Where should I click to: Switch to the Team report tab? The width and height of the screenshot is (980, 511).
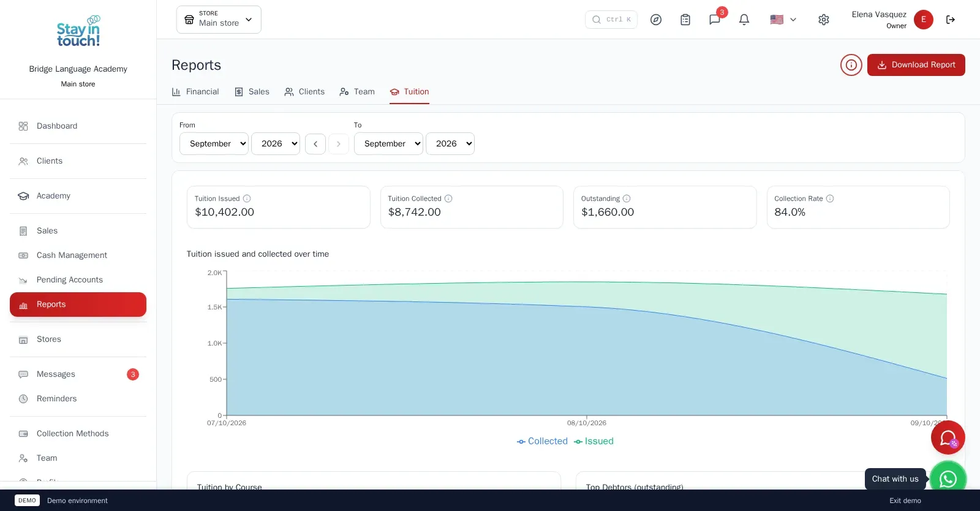click(x=357, y=92)
